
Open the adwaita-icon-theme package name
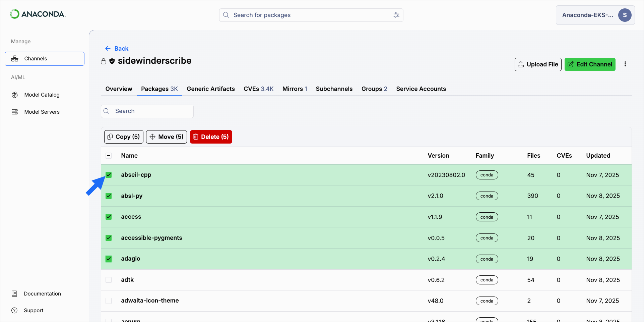[150, 301]
